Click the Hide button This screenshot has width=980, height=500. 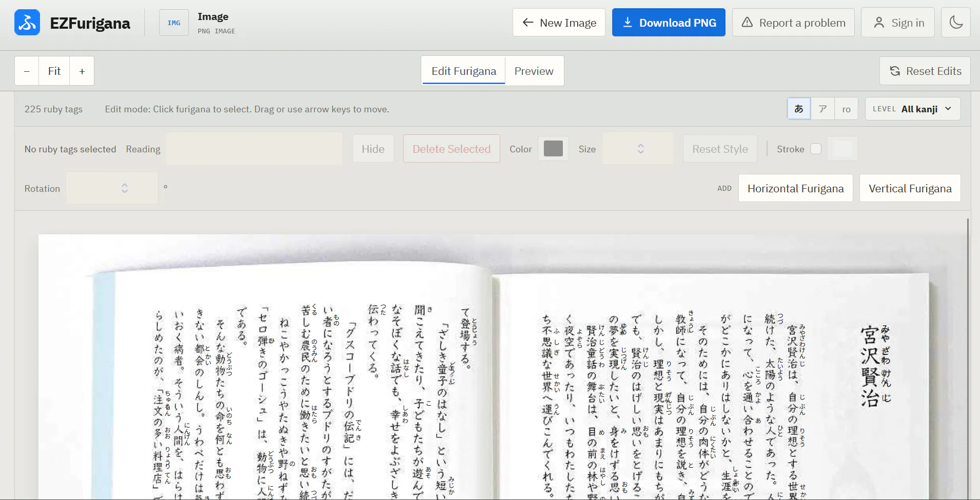(x=373, y=149)
